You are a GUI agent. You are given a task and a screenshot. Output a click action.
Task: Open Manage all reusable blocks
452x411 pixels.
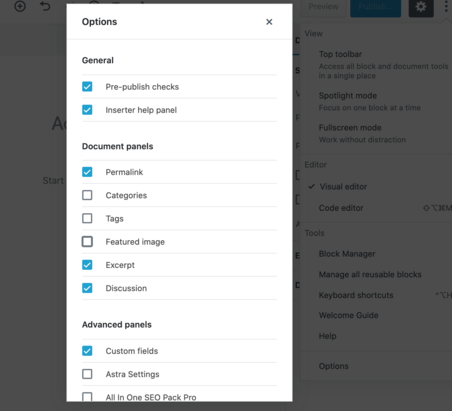pos(370,275)
